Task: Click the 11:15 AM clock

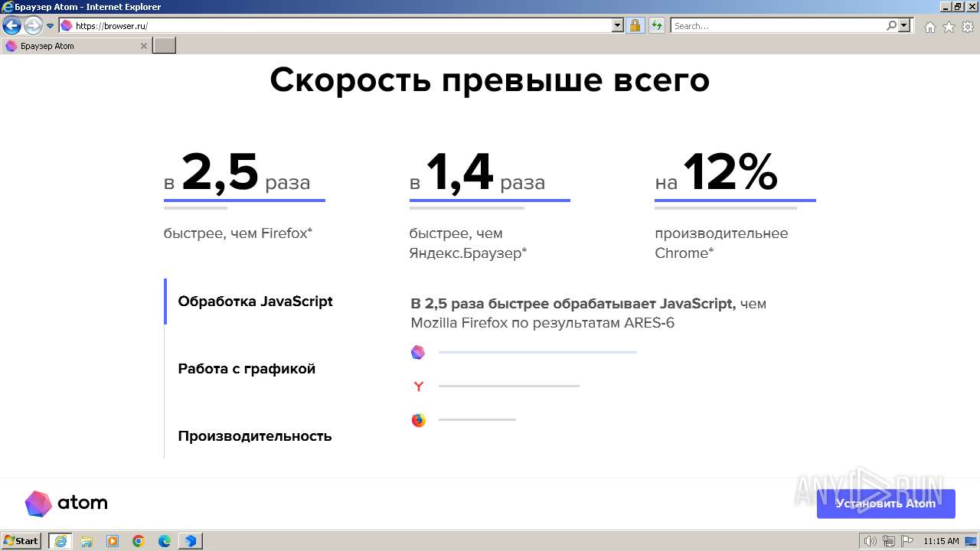Action: pos(941,541)
